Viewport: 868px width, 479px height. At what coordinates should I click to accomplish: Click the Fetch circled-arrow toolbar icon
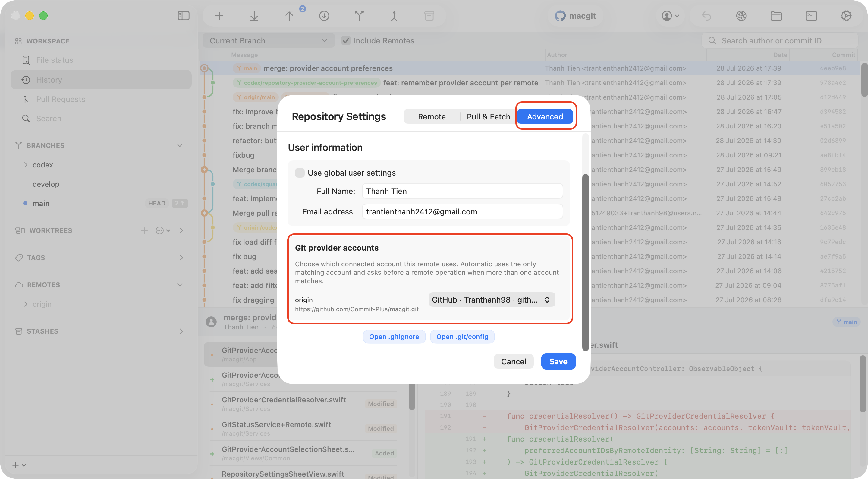pos(324,16)
